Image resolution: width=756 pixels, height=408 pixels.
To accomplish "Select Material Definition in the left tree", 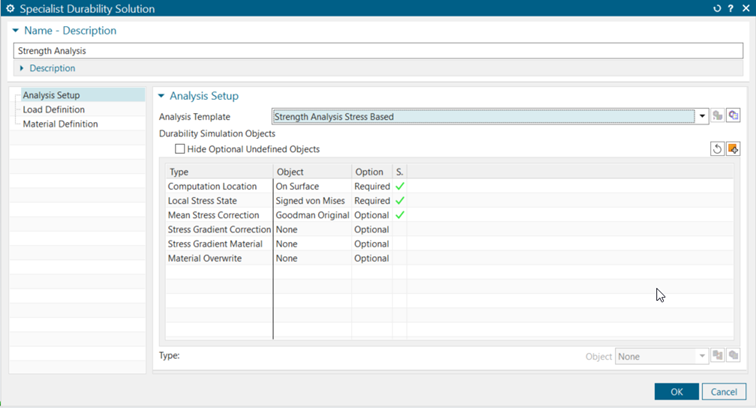I will tap(60, 124).
